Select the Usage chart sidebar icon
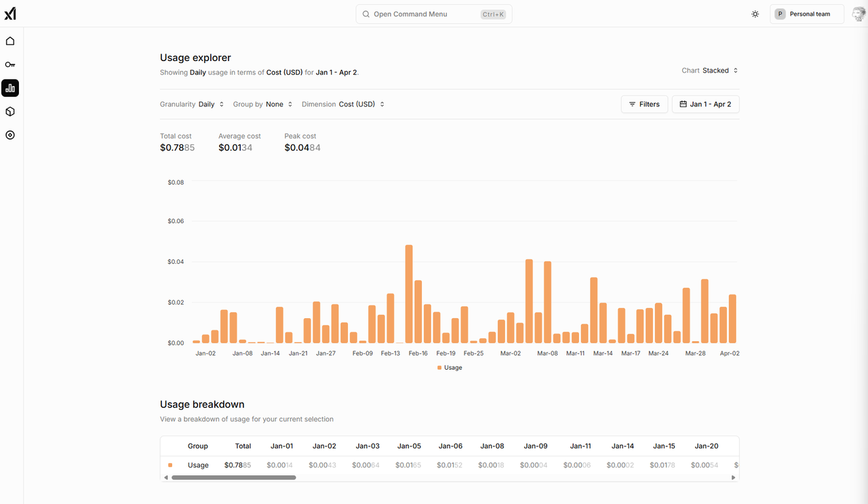This screenshot has width=868, height=504. coord(10,88)
